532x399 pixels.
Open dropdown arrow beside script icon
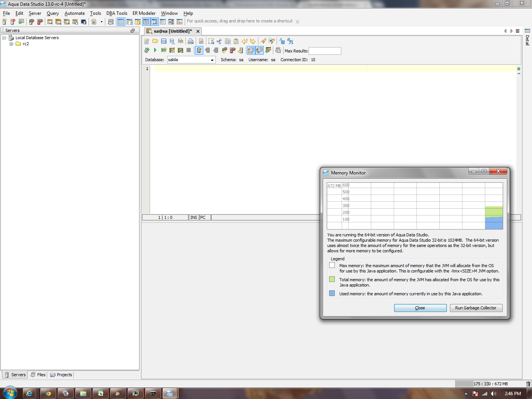(x=101, y=22)
